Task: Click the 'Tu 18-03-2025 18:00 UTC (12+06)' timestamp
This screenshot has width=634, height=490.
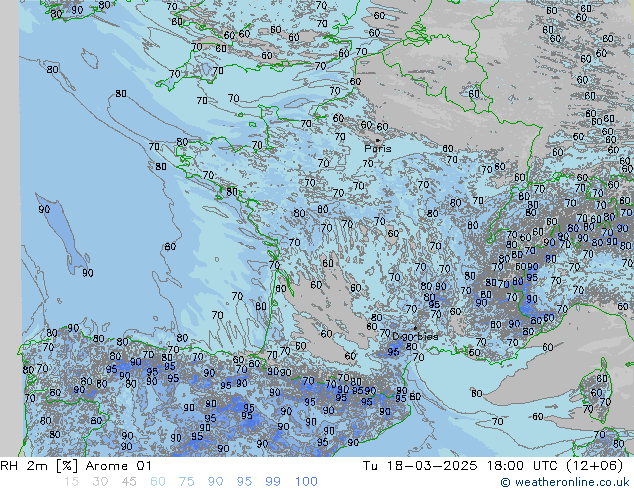Action: point(492,466)
